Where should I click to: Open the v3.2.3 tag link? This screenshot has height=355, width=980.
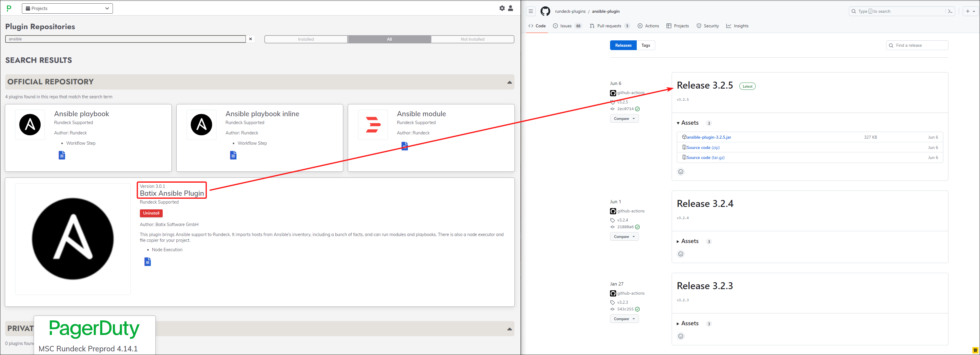(622, 302)
